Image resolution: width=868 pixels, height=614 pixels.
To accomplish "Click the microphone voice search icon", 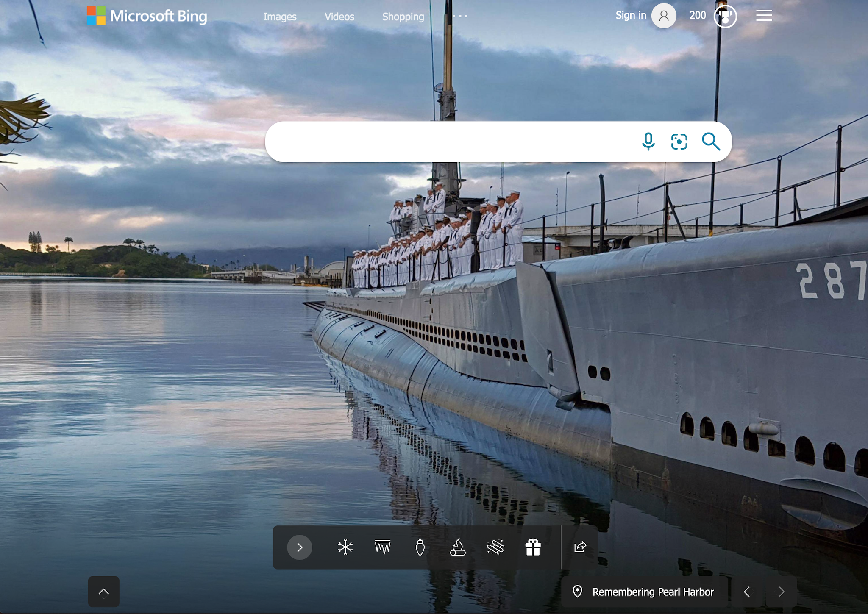I will pyautogui.click(x=648, y=142).
